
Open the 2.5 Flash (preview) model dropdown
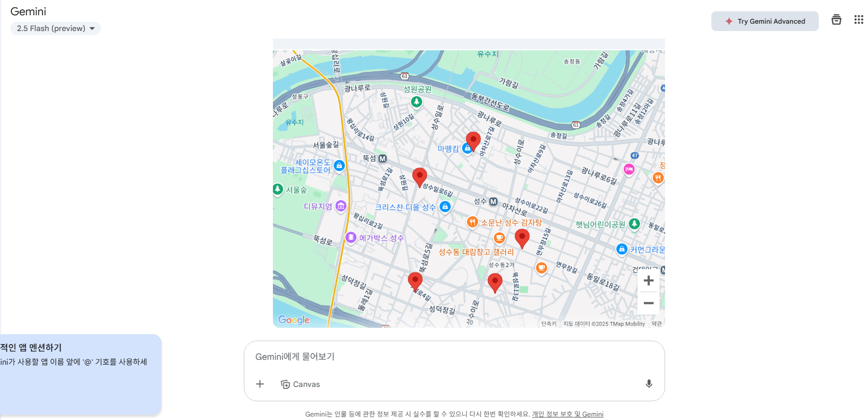(x=56, y=29)
